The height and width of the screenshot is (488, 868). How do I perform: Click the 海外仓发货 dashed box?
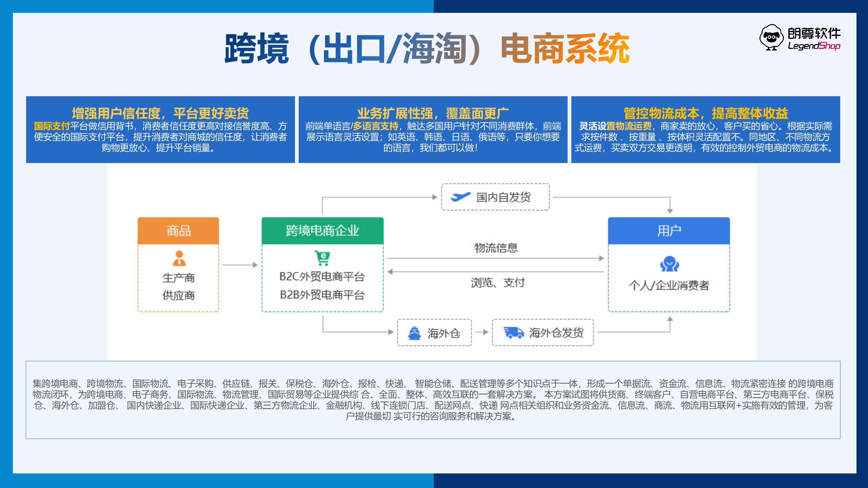[543, 333]
